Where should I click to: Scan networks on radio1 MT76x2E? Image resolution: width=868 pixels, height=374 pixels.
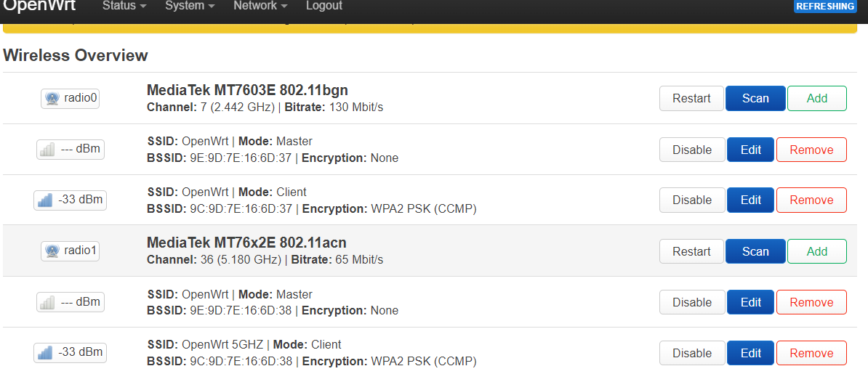[x=755, y=251]
